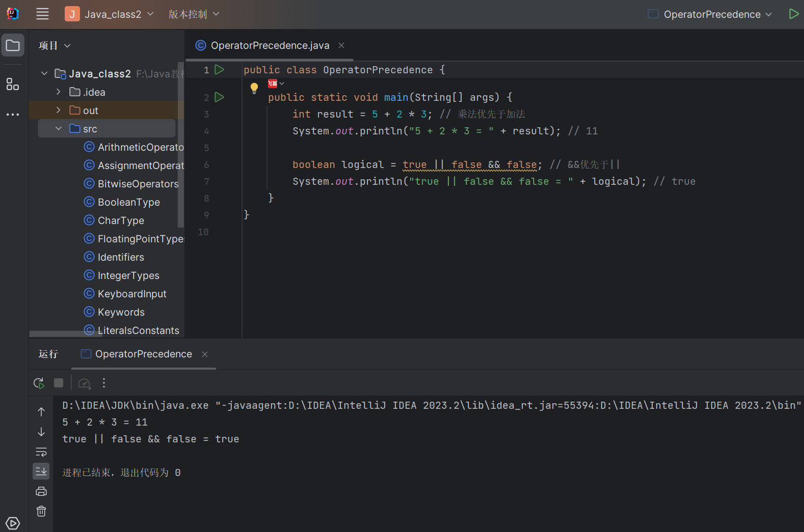Image resolution: width=804 pixels, height=532 pixels.
Task: Click the main method name in code
Action: pyautogui.click(x=396, y=97)
